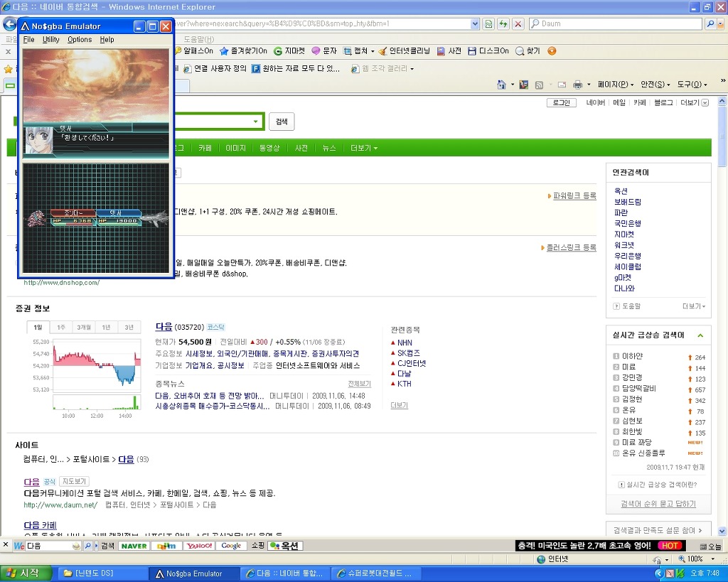728x582 pixels.
Task: Click the Naver green 검색 button
Action: point(282,122)
